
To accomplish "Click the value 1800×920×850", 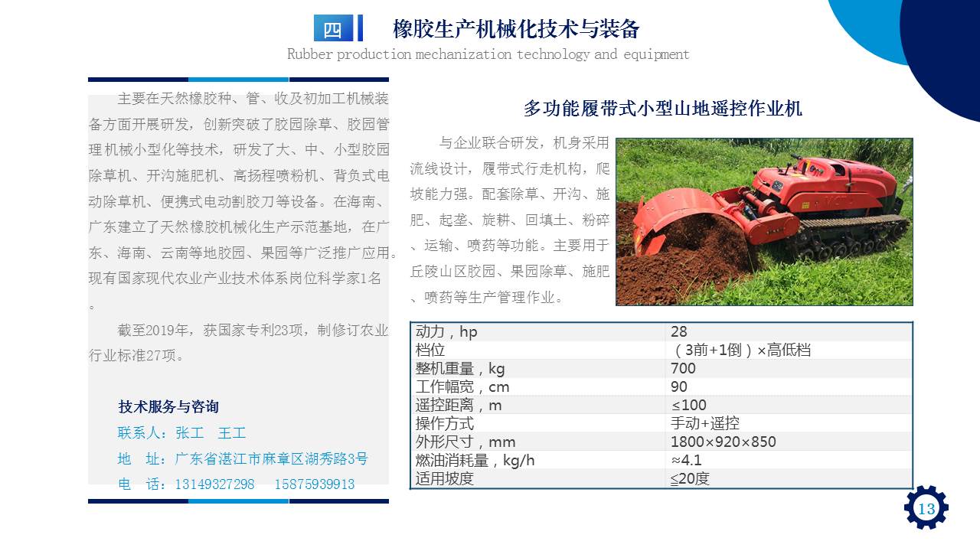I will 724,442.
